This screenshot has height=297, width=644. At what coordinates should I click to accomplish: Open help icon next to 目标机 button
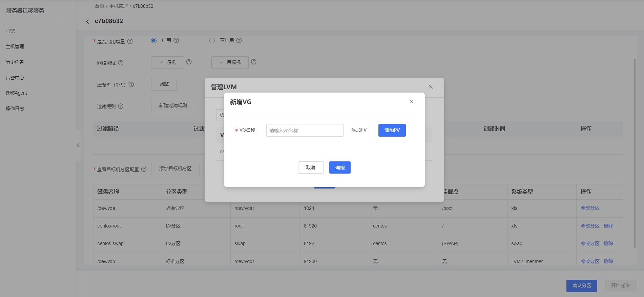[x=254, y=62]
